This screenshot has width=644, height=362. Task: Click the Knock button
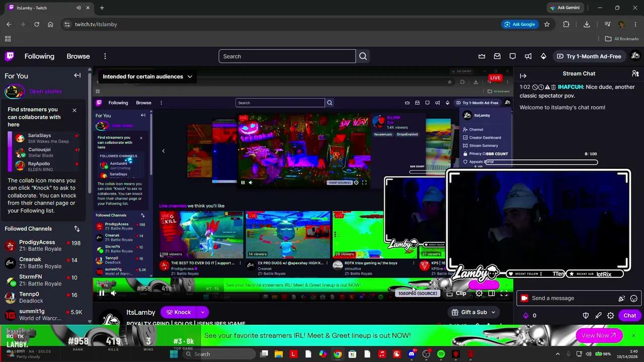(x=179, y=312)
